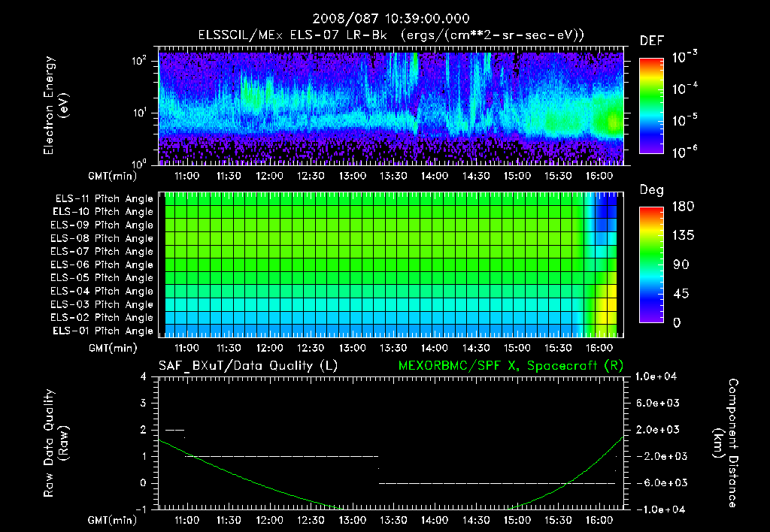The image size is (770, 532).
Task: Click 14:30 tick under the pitch angle panel
Action: coord(476,348)
